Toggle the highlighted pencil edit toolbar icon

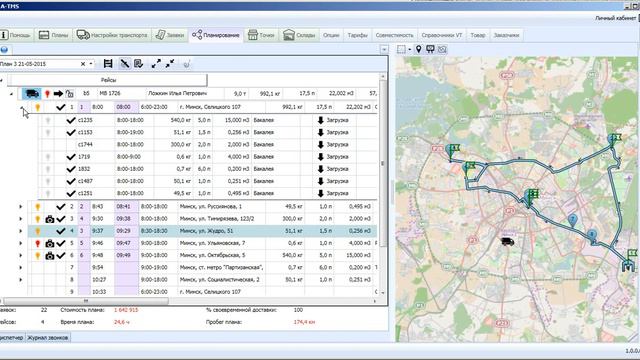tap(124, 64)
